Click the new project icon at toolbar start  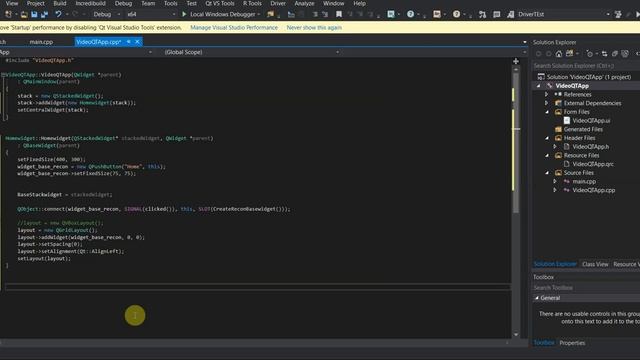pos(8,15)
